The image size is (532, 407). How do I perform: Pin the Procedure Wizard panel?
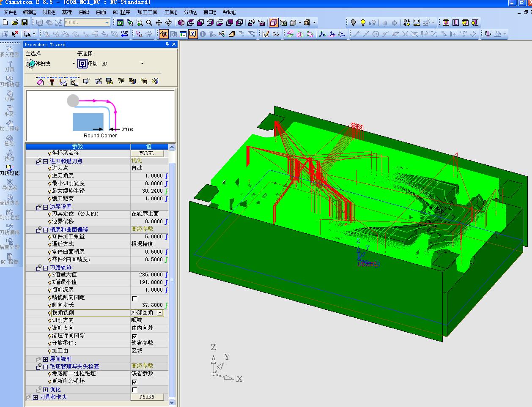point(167,44)
